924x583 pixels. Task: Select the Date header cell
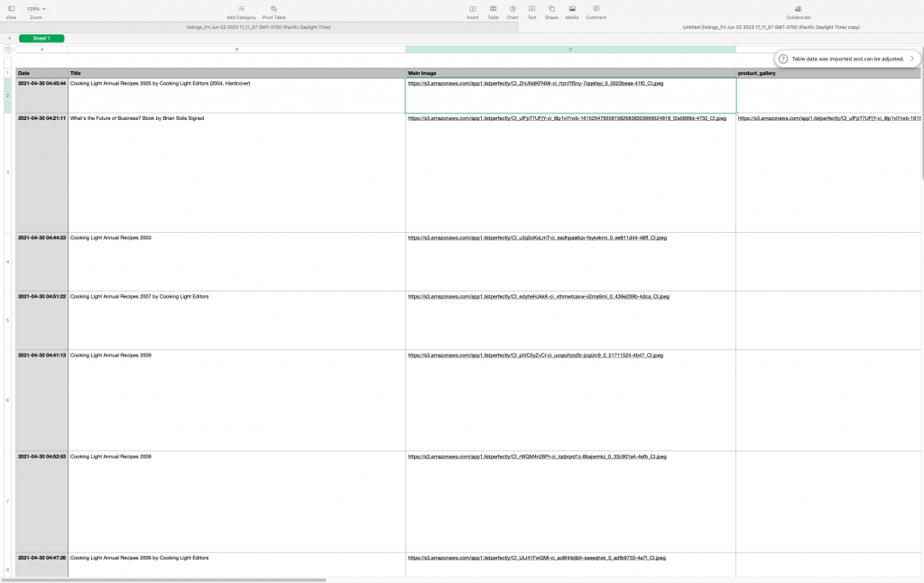click(42, 73)
